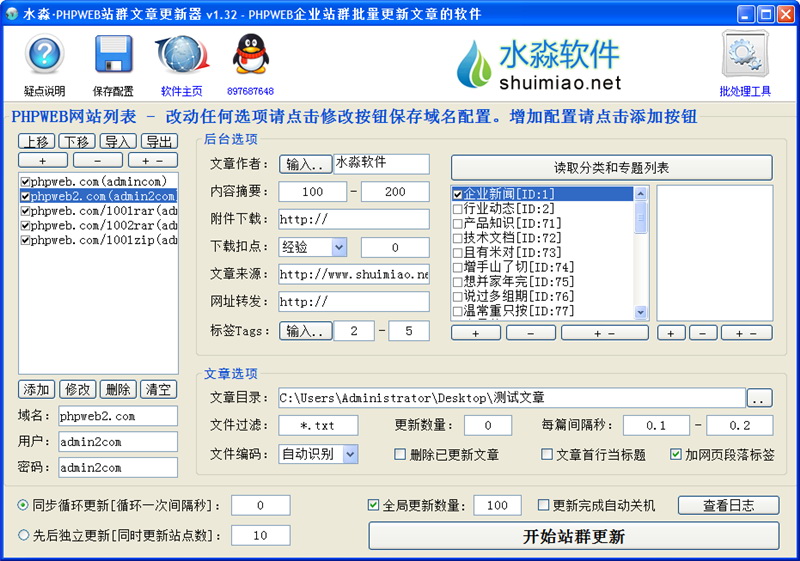
Task: Click the + button under right topic list
Action: (671, 334)
